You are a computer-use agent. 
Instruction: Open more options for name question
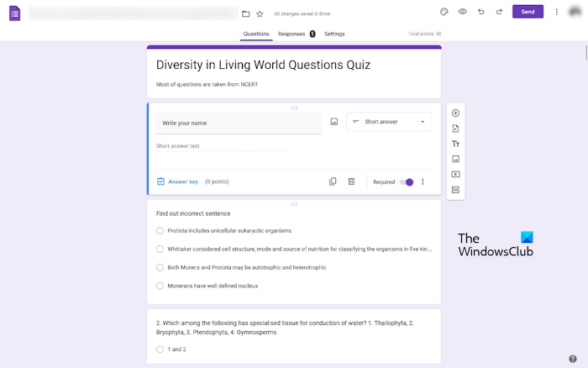pos(423,181)
